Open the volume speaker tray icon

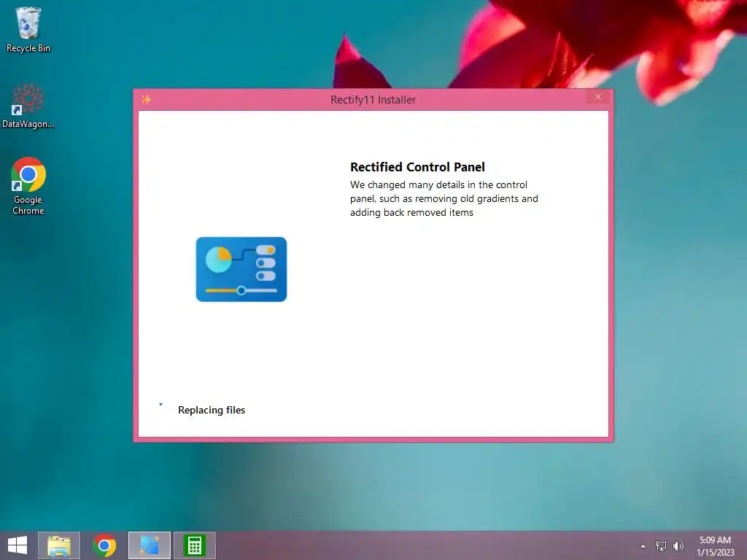[x=678, y=545]
